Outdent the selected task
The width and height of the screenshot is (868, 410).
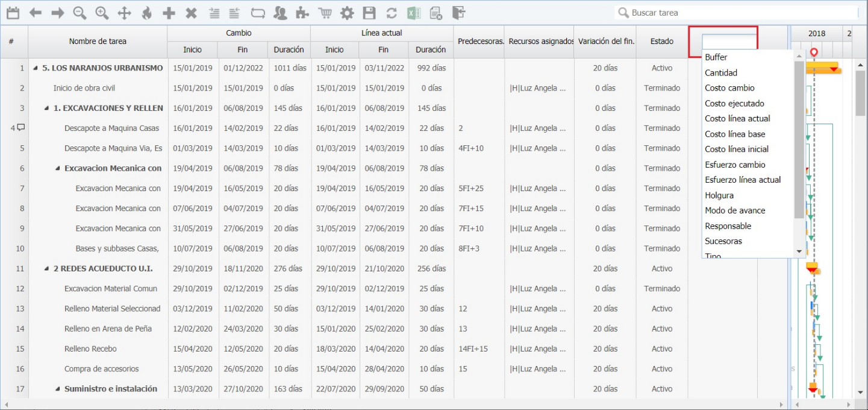pos(235,13)
